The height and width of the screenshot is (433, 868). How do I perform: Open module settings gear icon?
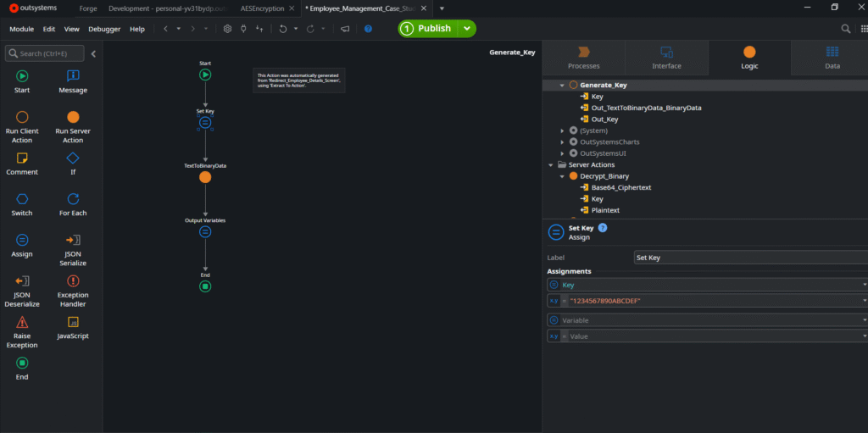(227, 29)
